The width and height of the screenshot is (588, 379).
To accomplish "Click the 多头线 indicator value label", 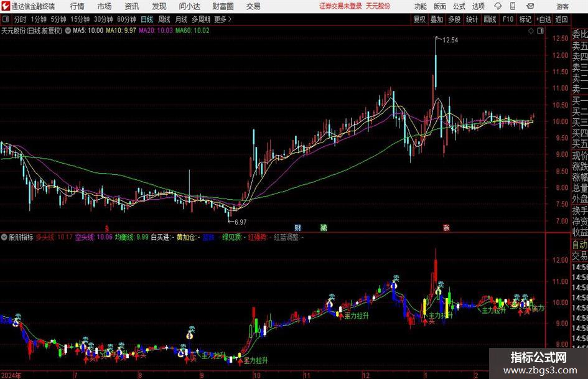I will tap(54, 237).
